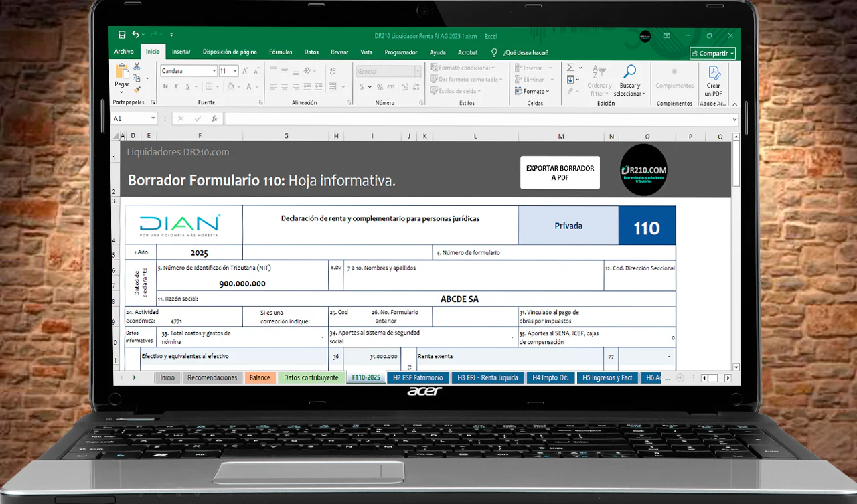Expand the Formato cells dropdown

click(536, 91)
